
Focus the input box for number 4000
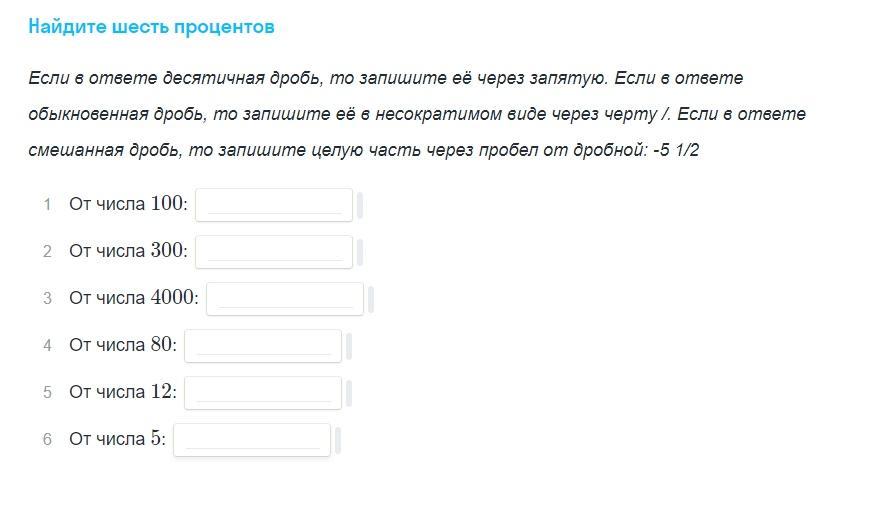pyautogui.click(x=285, y=299)
